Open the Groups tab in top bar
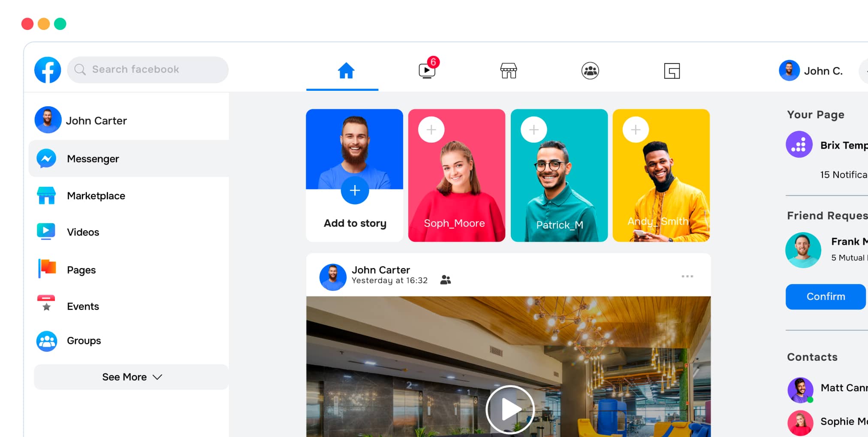The width and height of the screenshot is (868, 437). point(590,71)
